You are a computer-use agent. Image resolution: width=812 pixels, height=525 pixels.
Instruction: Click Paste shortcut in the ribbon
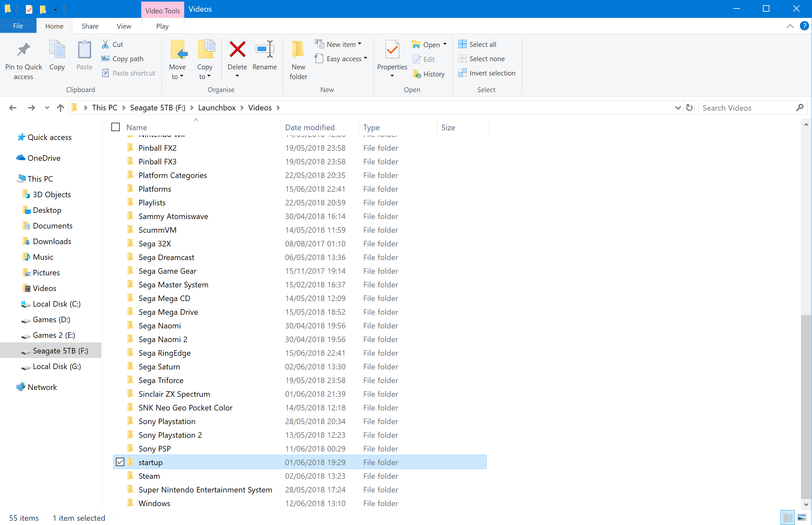coord(129,73)
